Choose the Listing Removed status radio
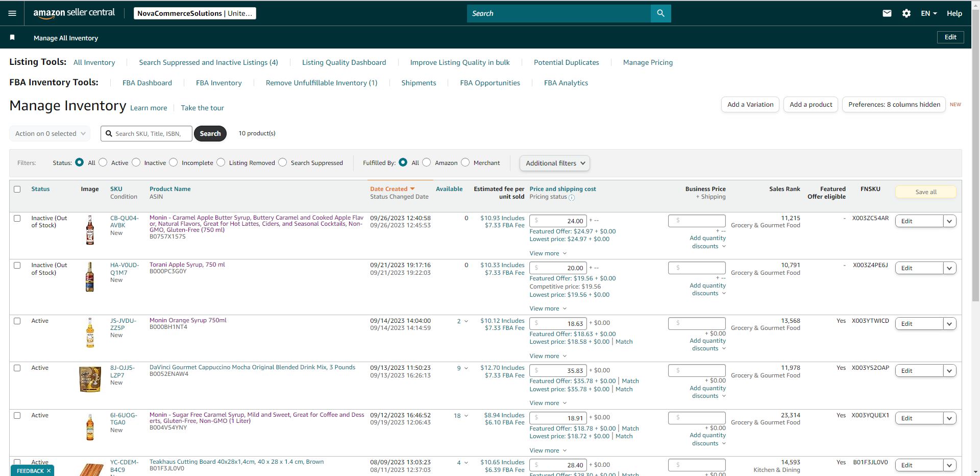The image size is (980, 476). click(x=220, y=162)
